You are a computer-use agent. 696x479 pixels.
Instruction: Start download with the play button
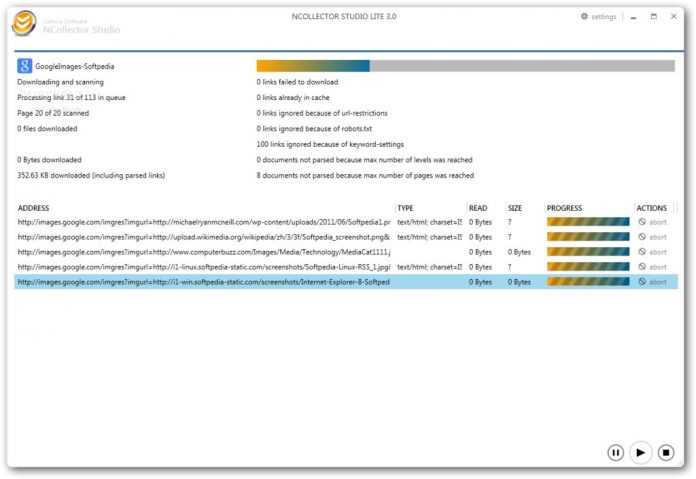[x=641, y=452]
